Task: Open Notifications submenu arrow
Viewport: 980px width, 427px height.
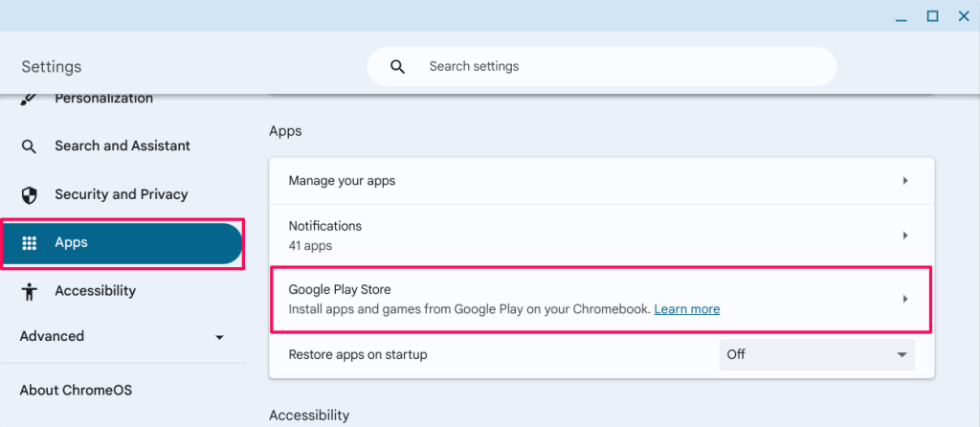Action: tap(904, 236)
